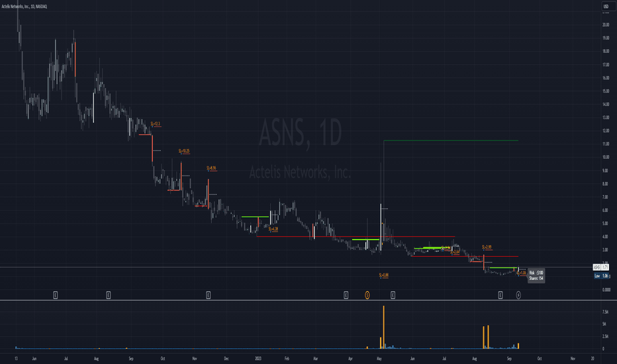Click the 2.5M volume axis label
The width and height of the screenshot is (617, 364).
click(605, 336)
